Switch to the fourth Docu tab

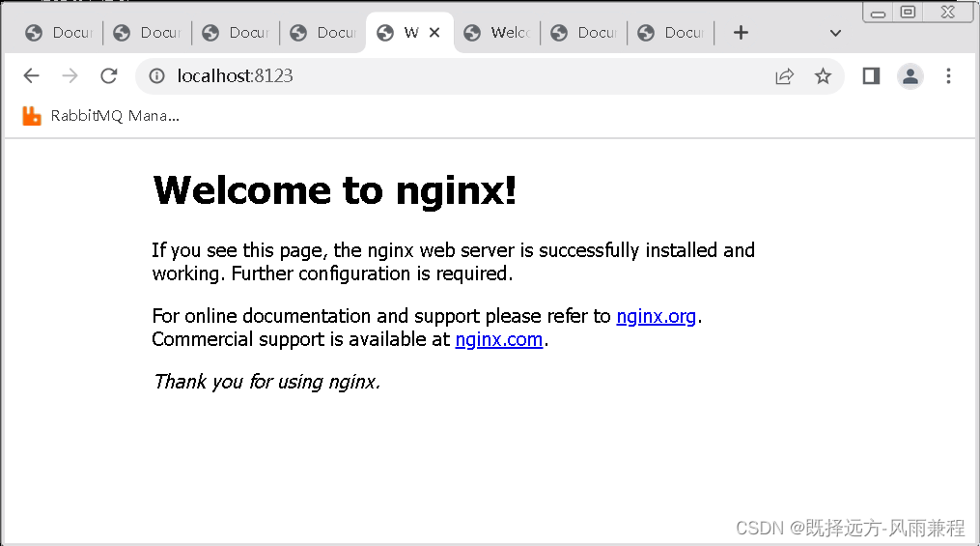323,33
